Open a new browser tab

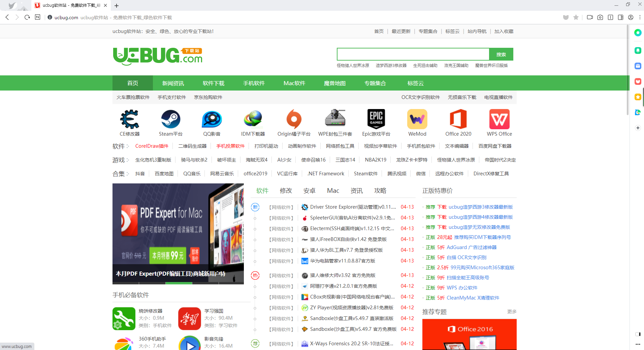pyautogui.click(x=117, y=5)
